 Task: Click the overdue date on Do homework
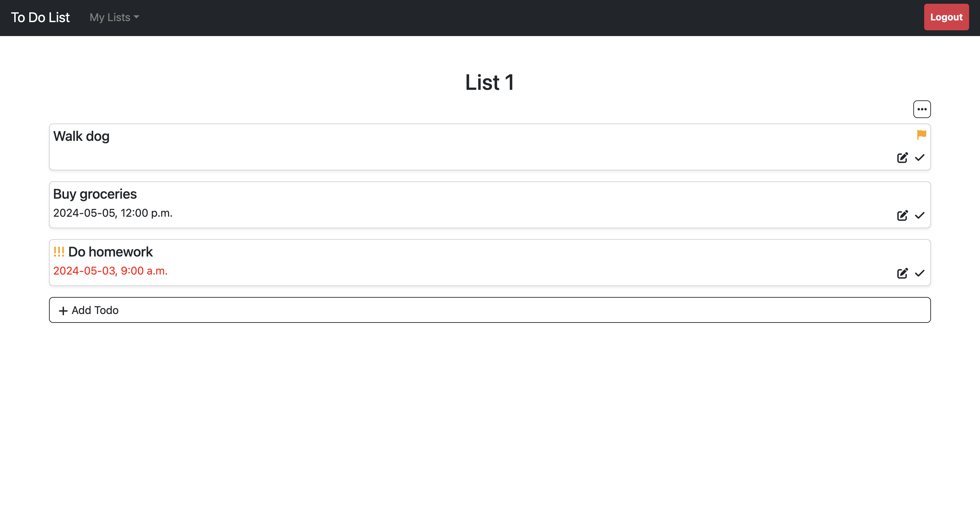coord(110,271)
